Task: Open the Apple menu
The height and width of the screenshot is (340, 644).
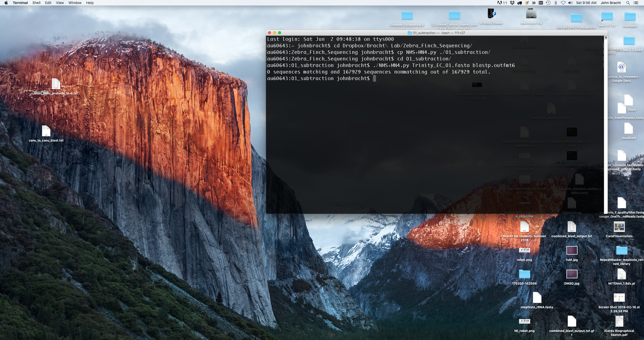Action: pos(6,3)
